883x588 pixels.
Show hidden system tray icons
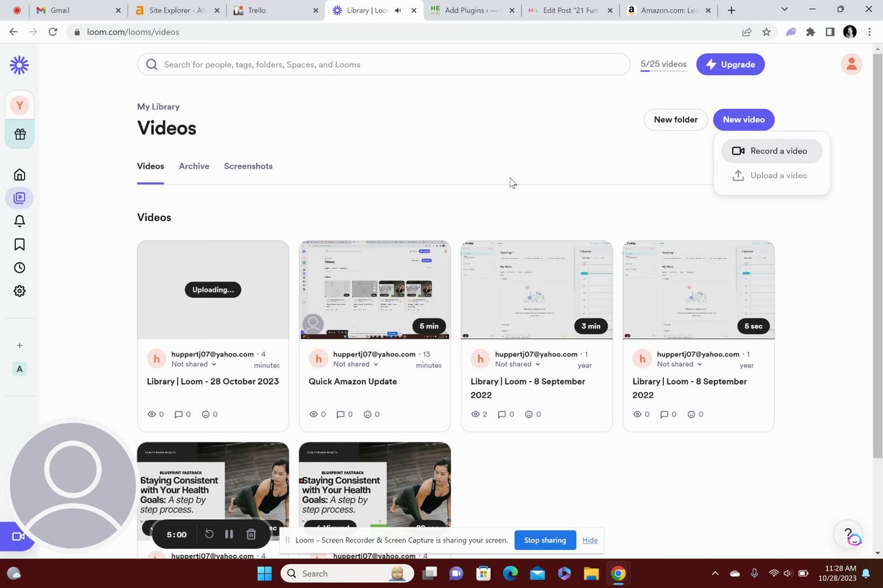(715, 574)
